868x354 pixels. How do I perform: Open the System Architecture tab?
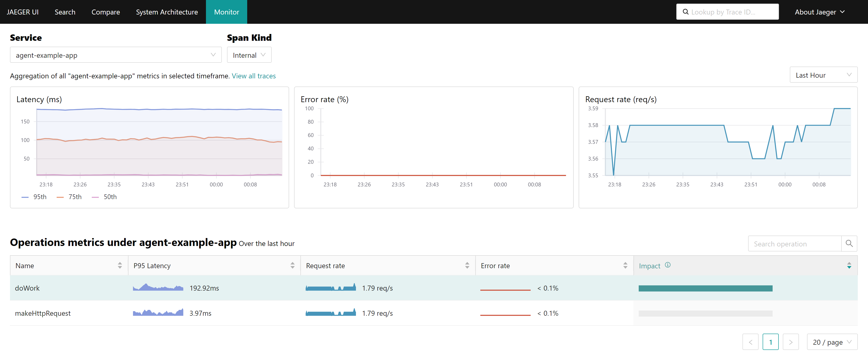[x=167, y=12]
